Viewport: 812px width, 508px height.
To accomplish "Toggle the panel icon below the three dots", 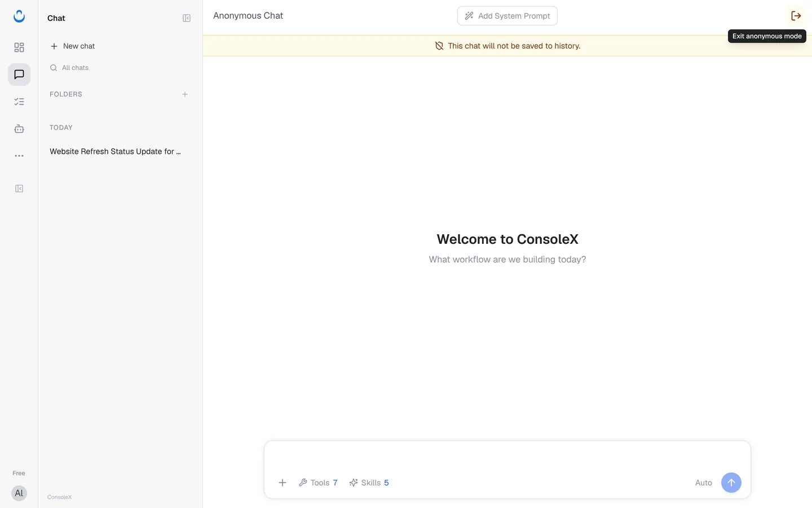I will (19, 189).
